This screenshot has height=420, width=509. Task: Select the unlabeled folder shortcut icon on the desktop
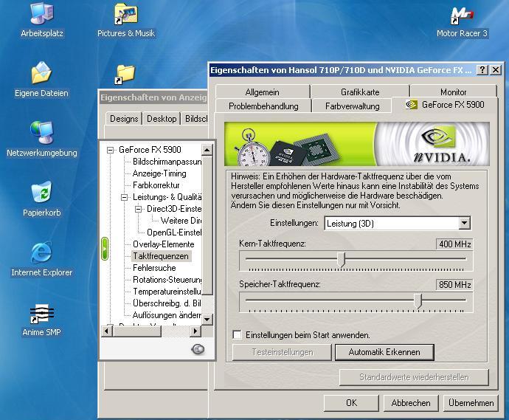pos(125,75)
